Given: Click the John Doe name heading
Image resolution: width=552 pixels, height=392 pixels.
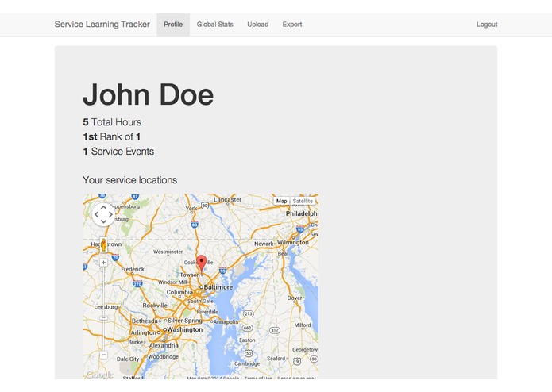Looking at the screenshot, I should 149,94.
